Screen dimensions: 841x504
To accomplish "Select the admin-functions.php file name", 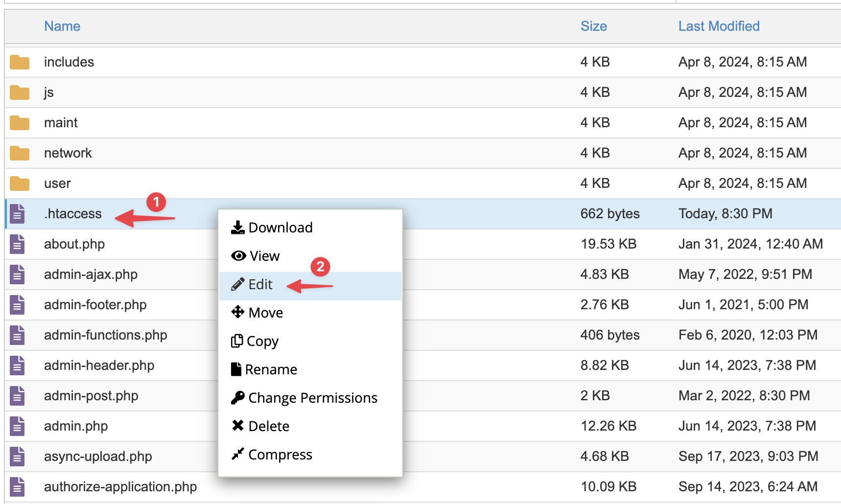I will (x=106, y=335).
